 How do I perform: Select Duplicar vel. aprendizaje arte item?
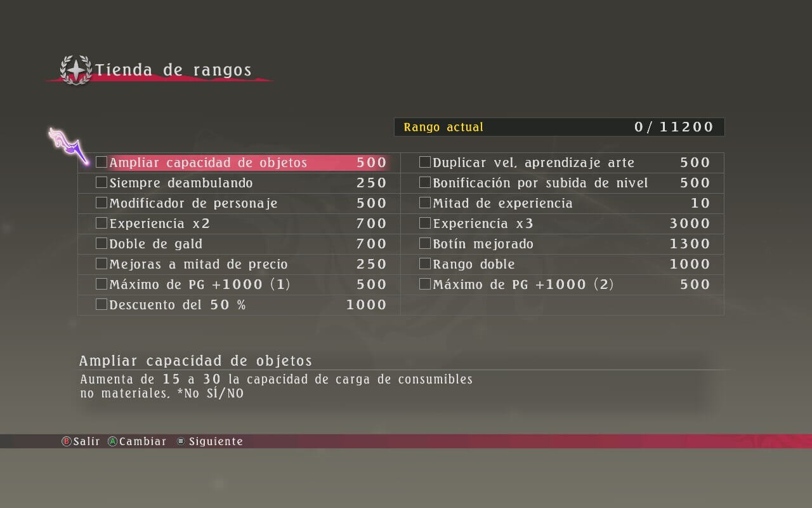(563, 163)
